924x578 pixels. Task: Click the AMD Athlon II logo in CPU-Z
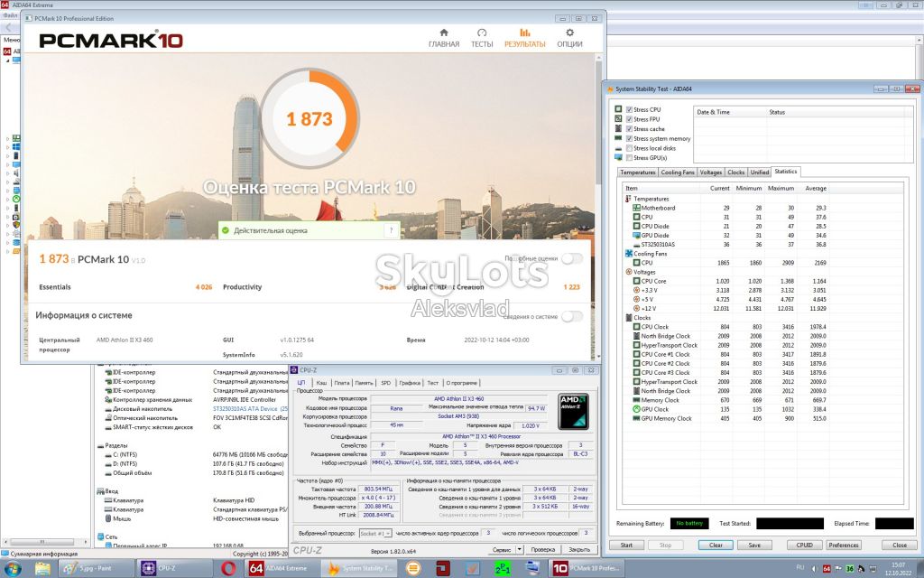tap(573, 411)
